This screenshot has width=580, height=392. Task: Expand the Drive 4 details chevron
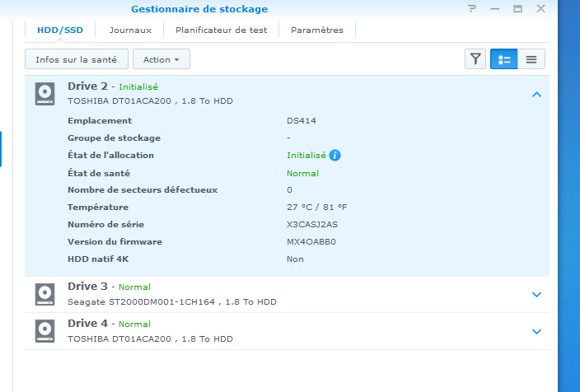(x=536, y=332)
